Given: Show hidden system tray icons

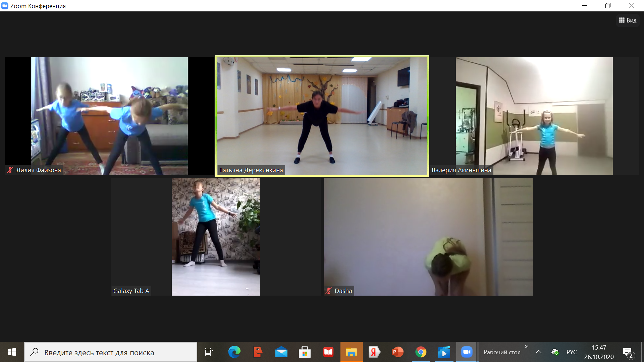Looking at the screenshot, I should point(539,352).
